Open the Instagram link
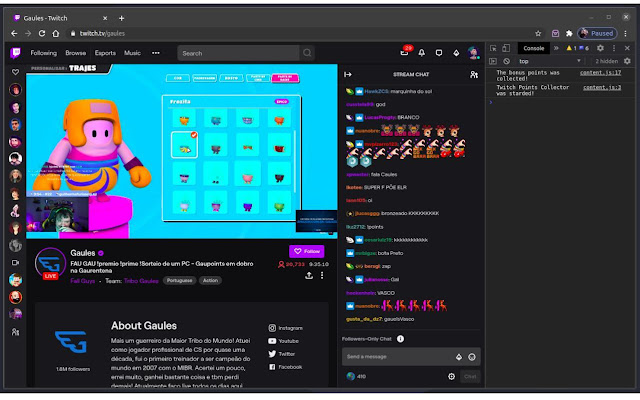This screenshot has height=400, width=640. tap(285, 328)
